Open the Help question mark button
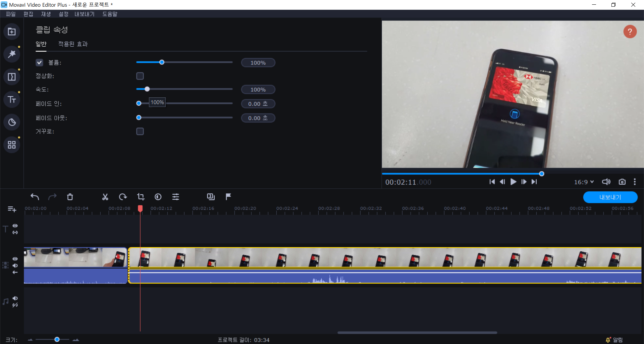This screenshot has width=644, height=344. (x=630, y=32)
